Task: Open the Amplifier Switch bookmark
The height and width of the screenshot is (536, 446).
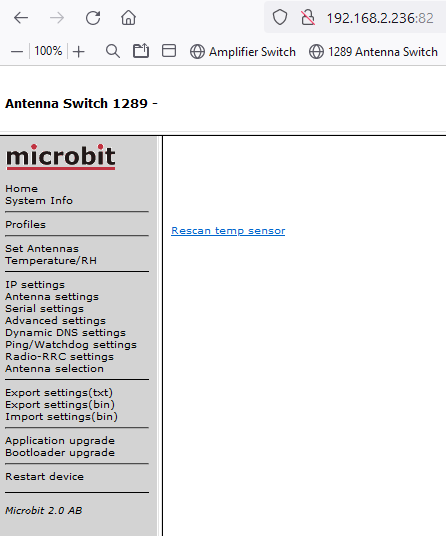Action: (x=243, y=52)
